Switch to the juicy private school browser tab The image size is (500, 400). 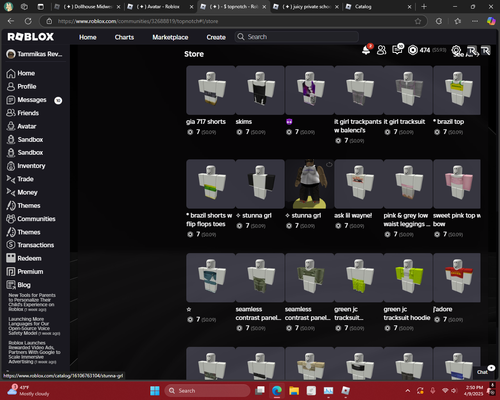click(x=306, y=7)
